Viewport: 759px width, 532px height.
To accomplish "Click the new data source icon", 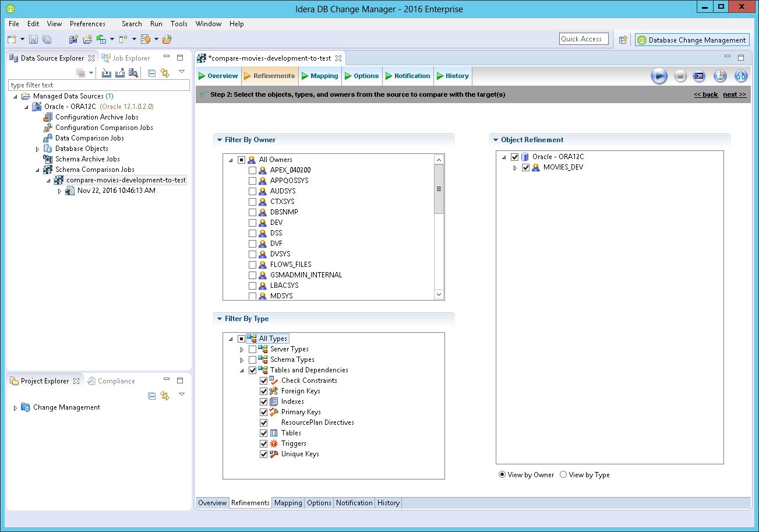I will 73,40.
